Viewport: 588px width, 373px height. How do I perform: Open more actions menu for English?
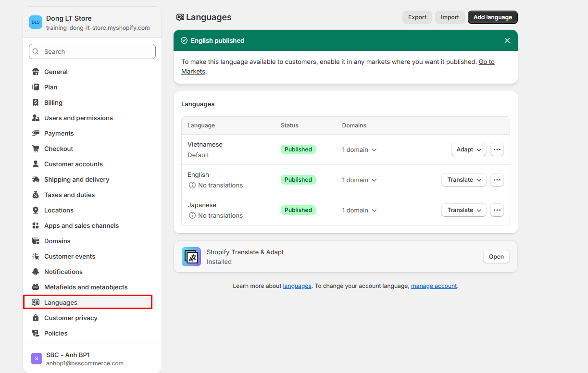pos(497,180)
